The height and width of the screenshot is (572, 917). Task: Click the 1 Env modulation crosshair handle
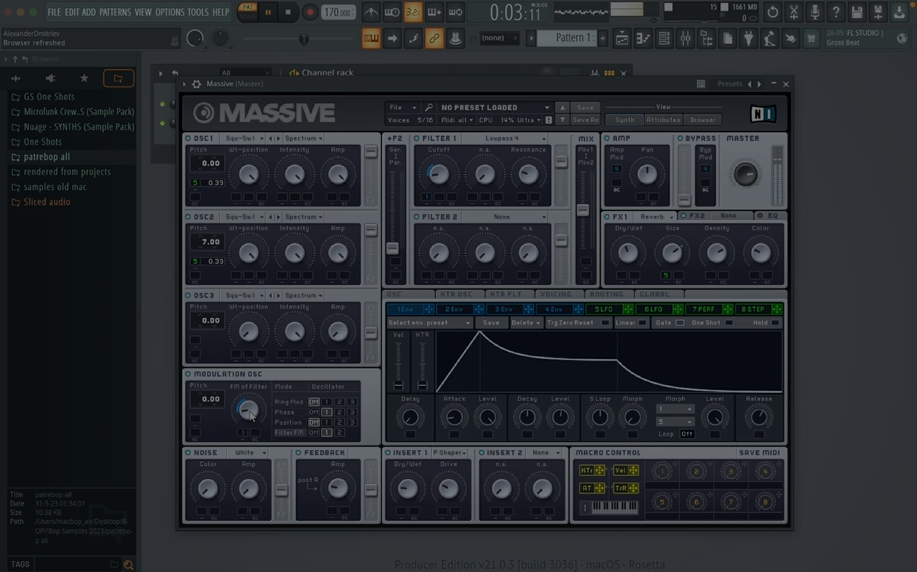429,309
